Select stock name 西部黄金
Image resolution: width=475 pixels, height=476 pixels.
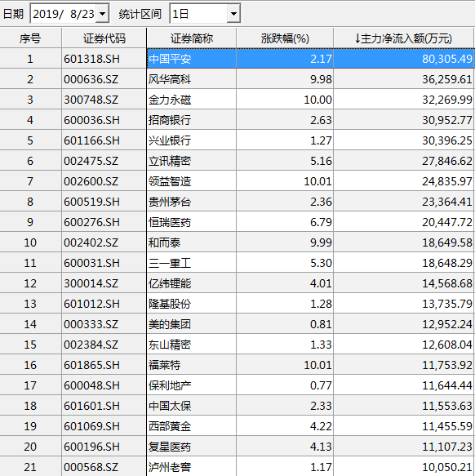tap(170, 426)
